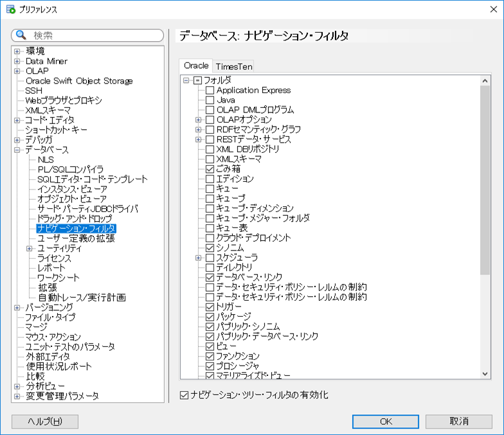The image size is (504, 435).
Task: Uncheck the ファンクション checkbox
Action: pos(210,356)
